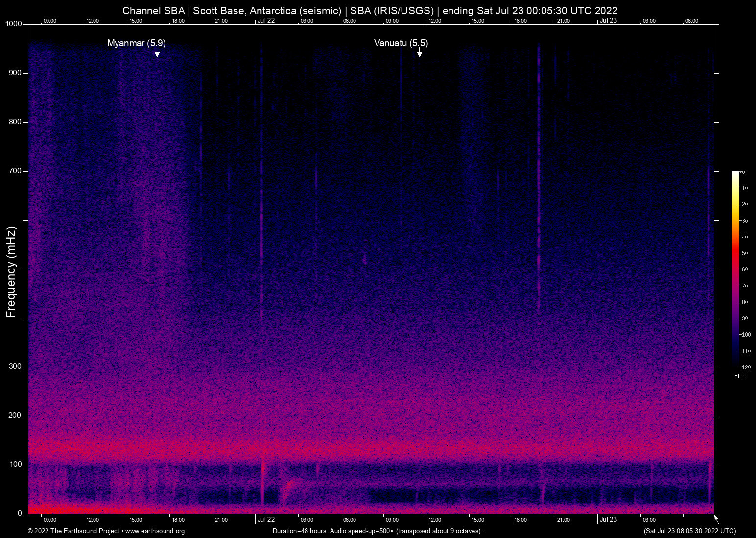Click the 700 mHz frequency tick label
This screenshot has height=538, width=756.
coord(16,171)
